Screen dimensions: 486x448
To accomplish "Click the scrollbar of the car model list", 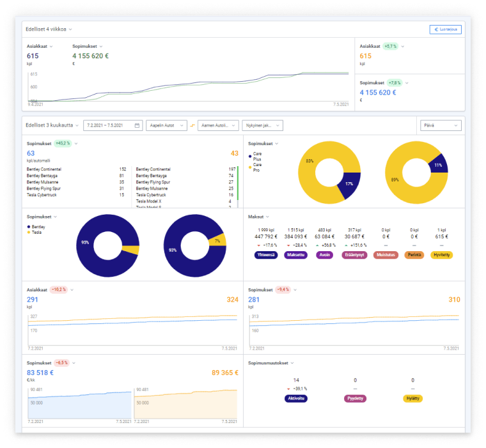I will coord(238,187).
